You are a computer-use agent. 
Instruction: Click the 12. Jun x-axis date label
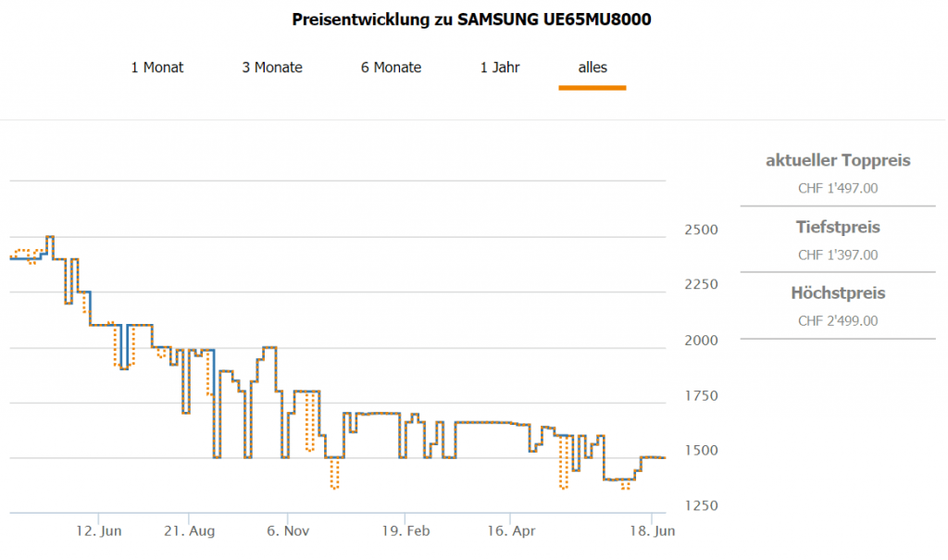[99, 531]
